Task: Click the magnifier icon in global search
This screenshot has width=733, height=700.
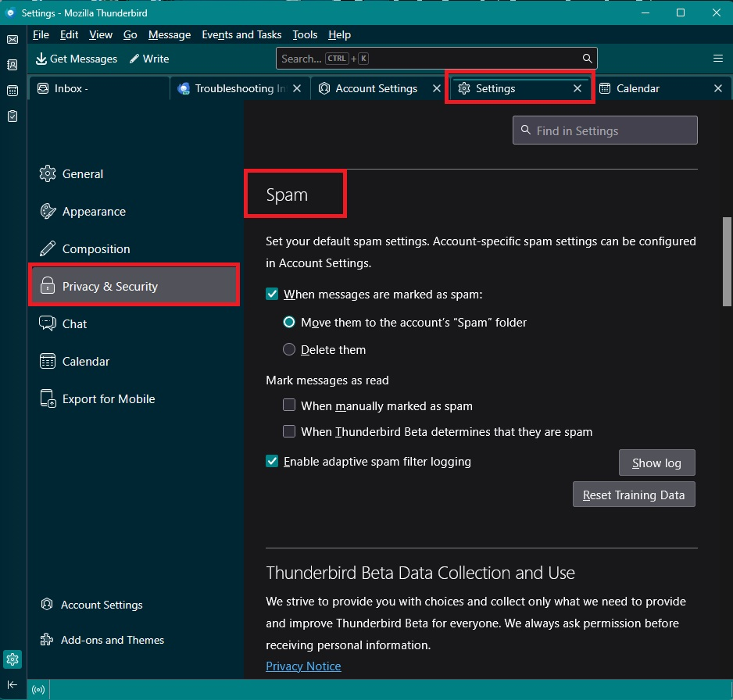Action: pyautogui.click(x=587, y=59)
